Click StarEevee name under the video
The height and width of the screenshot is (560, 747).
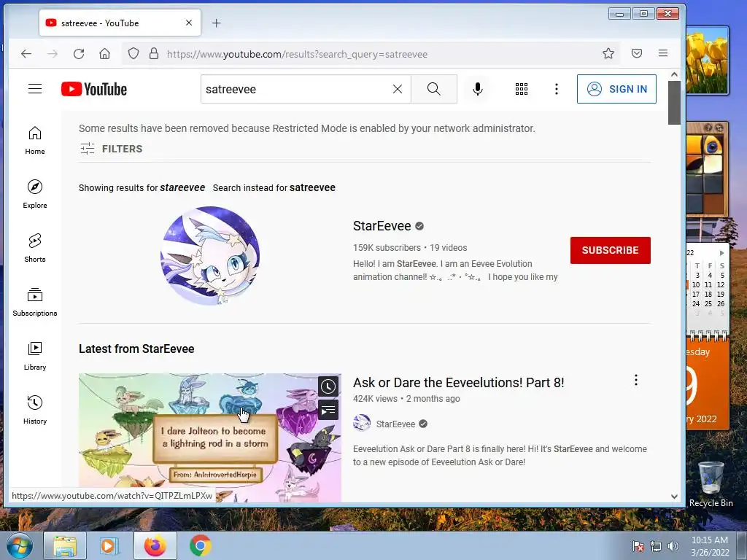(395, 424)
